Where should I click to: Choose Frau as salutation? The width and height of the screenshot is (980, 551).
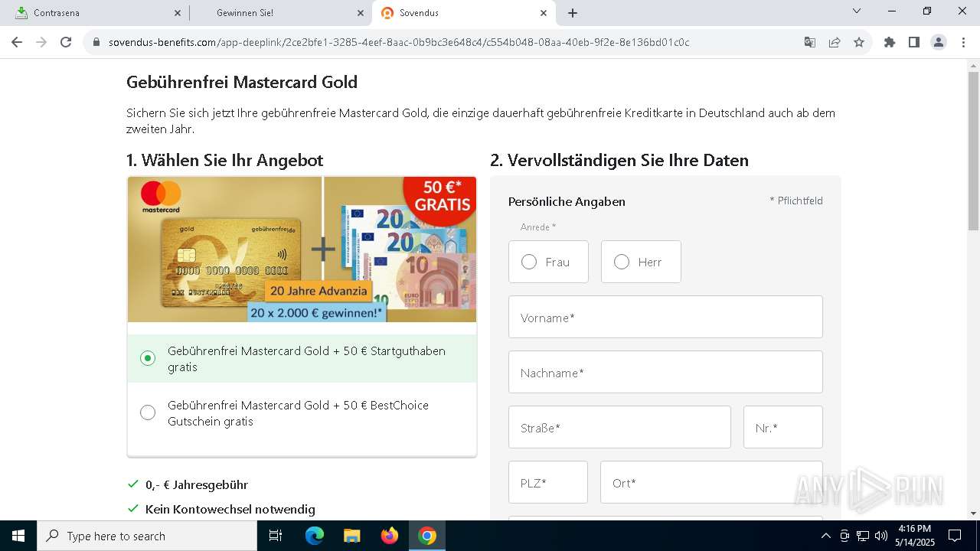coord(548,262)
